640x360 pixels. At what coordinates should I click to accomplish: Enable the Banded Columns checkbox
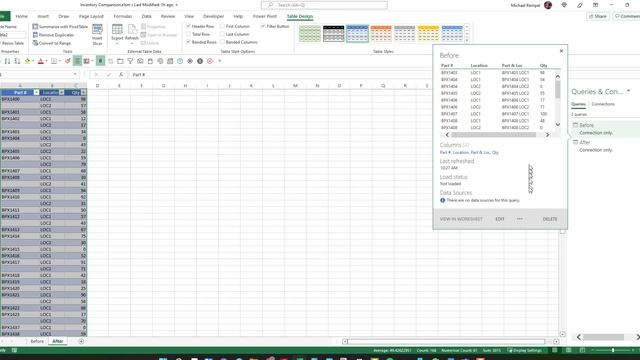pyautogui.click(x=222, y=42)
